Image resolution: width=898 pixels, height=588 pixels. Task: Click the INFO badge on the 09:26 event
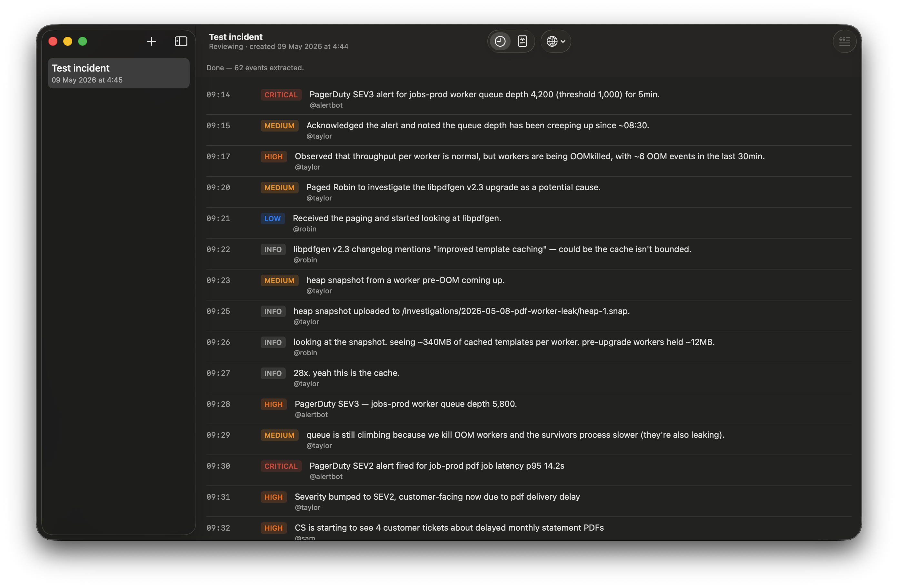point(273,342)
